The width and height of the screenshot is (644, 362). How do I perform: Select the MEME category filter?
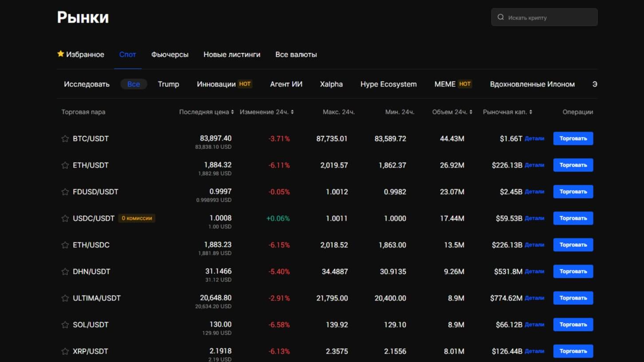coord(445,84)
